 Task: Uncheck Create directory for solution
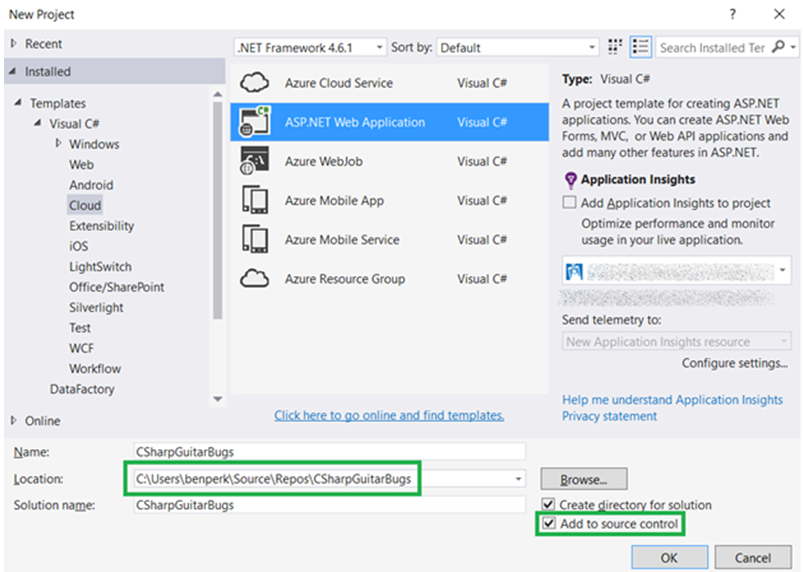547,505
